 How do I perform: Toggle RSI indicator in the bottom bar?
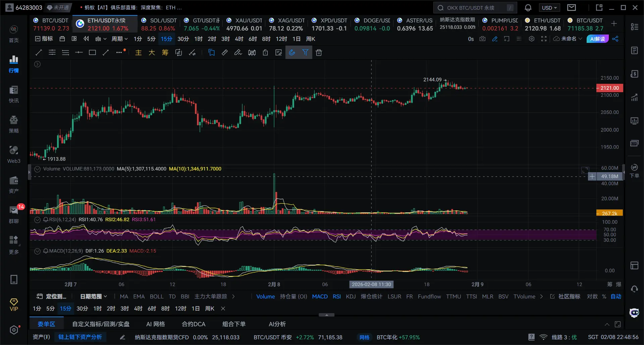point(337,296)
